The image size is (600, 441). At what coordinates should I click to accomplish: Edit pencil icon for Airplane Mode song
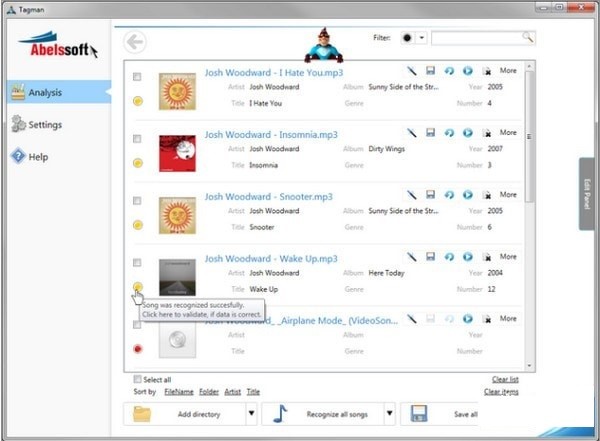coord(411,319)
